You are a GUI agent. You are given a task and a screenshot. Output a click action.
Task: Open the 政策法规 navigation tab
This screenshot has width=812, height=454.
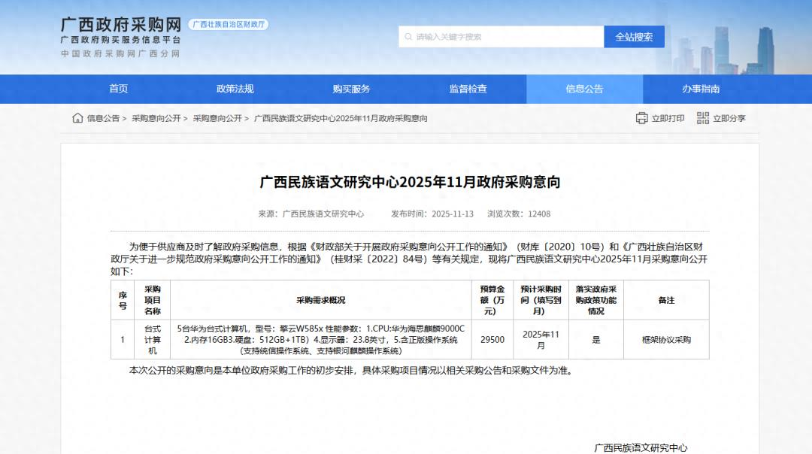(x=235, y=89)
